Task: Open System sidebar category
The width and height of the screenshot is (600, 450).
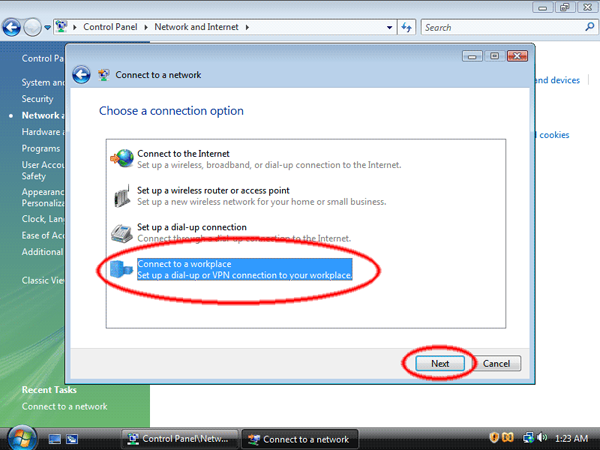Action: [43, 83]
